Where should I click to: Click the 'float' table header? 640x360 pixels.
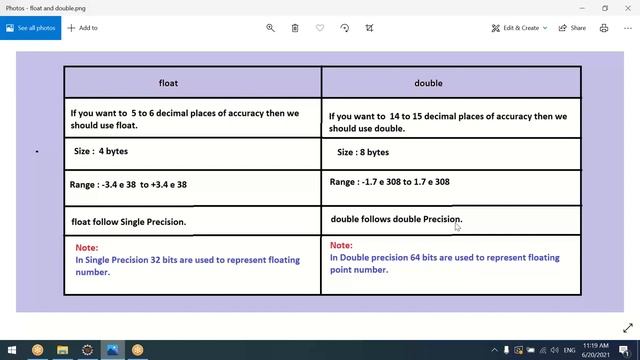pyautogui.click(x=168, y=83)
